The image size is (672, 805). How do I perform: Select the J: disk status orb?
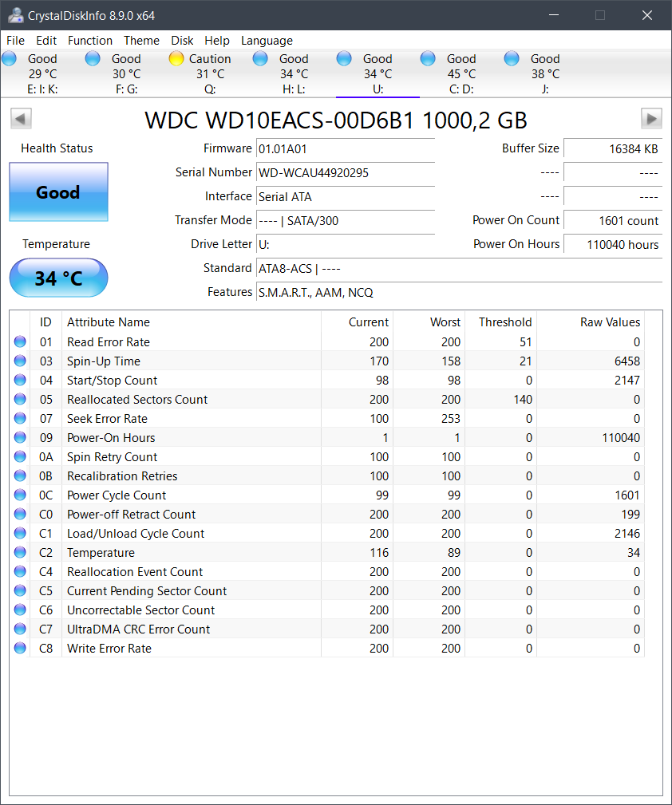pos(512,58)
